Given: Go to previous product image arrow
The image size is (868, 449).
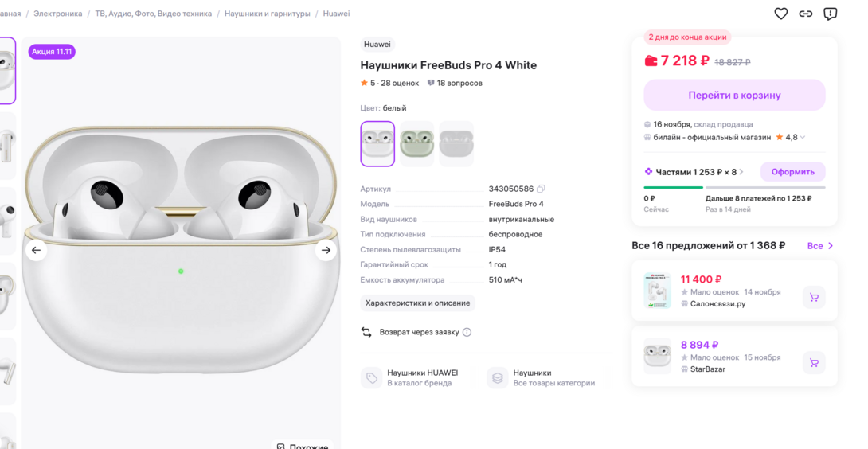Looking at the screenshot, I should pos(36,250).
